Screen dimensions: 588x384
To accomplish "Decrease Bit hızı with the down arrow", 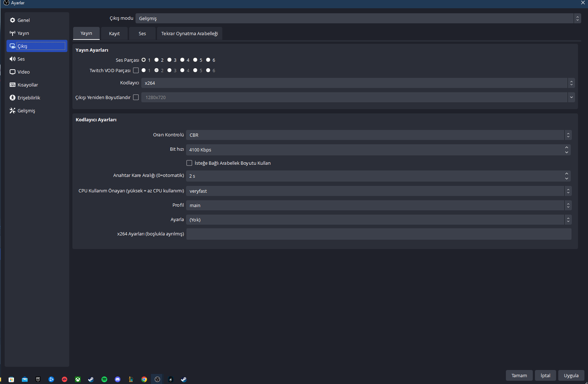I will tap(566, 153).
